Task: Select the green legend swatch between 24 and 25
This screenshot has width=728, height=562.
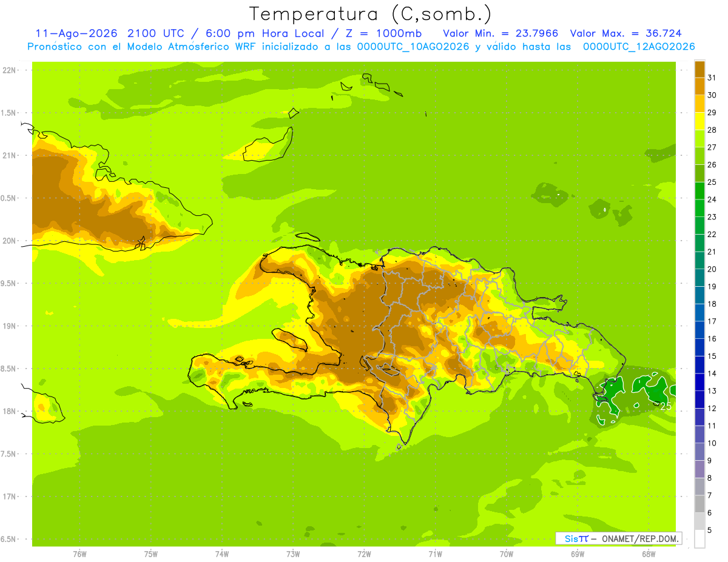Action: click(x=699, y=191)
